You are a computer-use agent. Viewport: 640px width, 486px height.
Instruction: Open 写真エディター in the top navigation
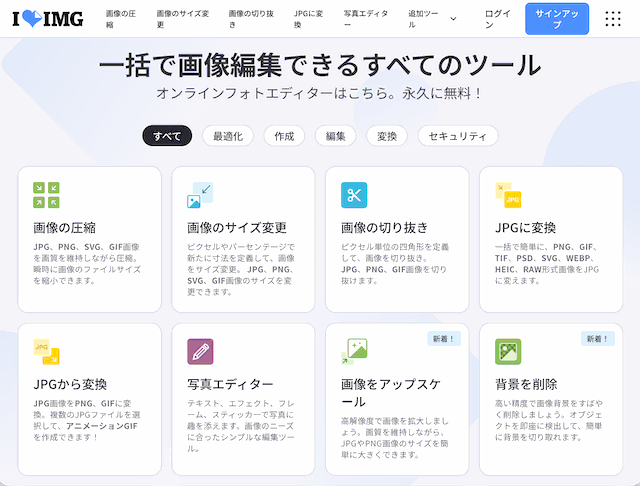pos(366,19)
